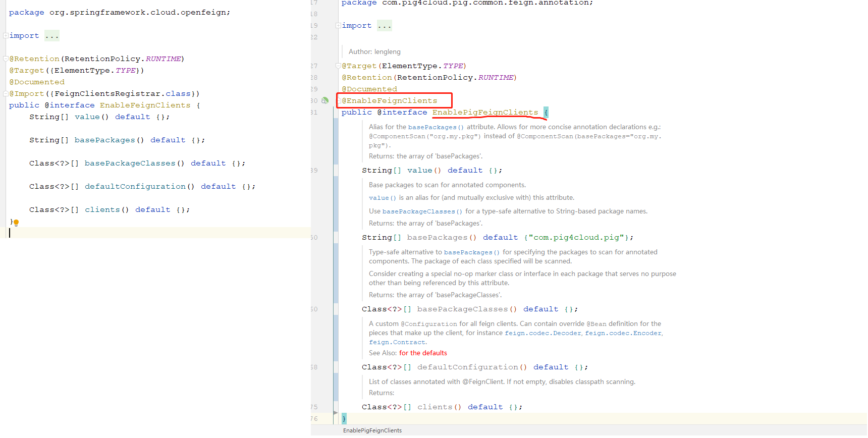Click the feign.Contract doc link
Screen dimensions: 868x438
[x=397, y=342]
